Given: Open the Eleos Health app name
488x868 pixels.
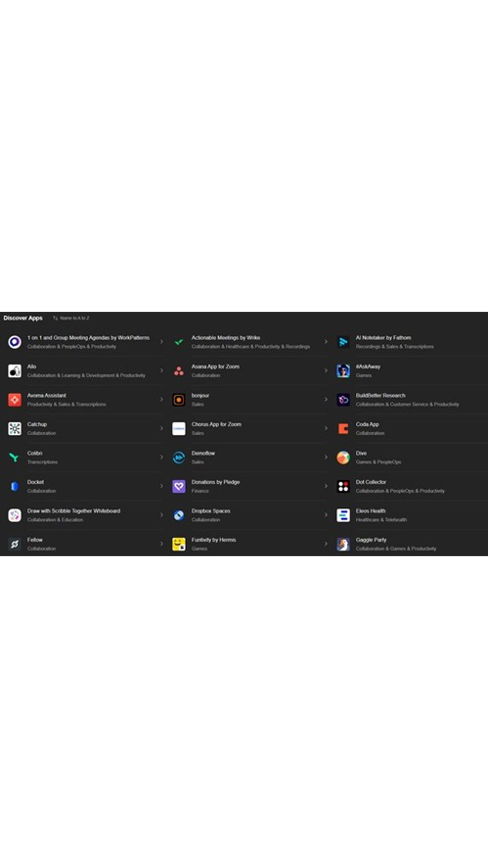Looking at the screenshot, I should point(371,511).
